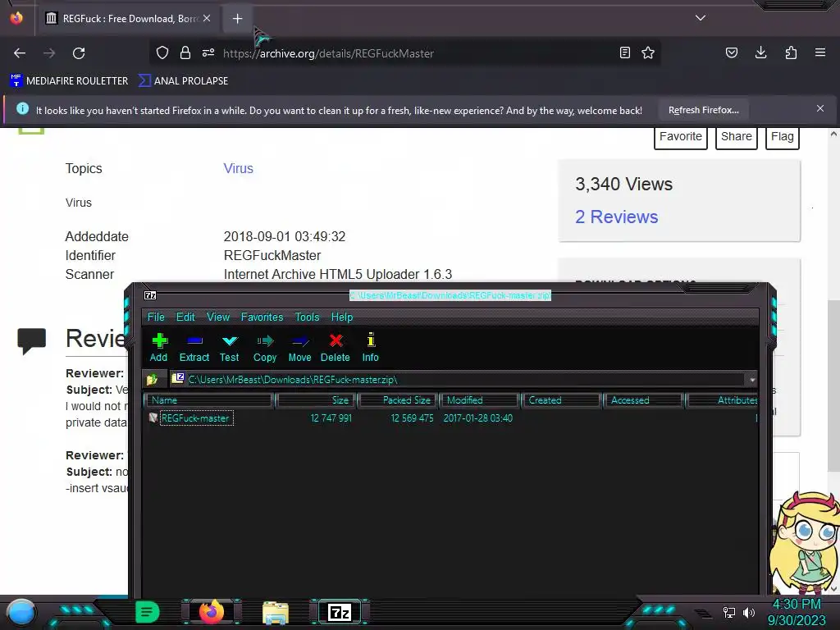Click the archive.org URL address bar

pyautogui.click(x=407, y=53)
